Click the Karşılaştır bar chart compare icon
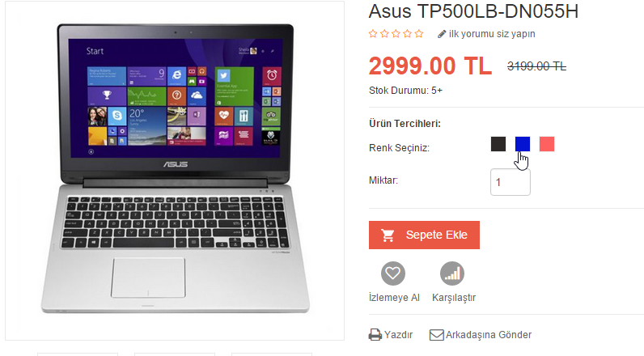Viewport: 644px width, 356px height. [x=452, y=273]
